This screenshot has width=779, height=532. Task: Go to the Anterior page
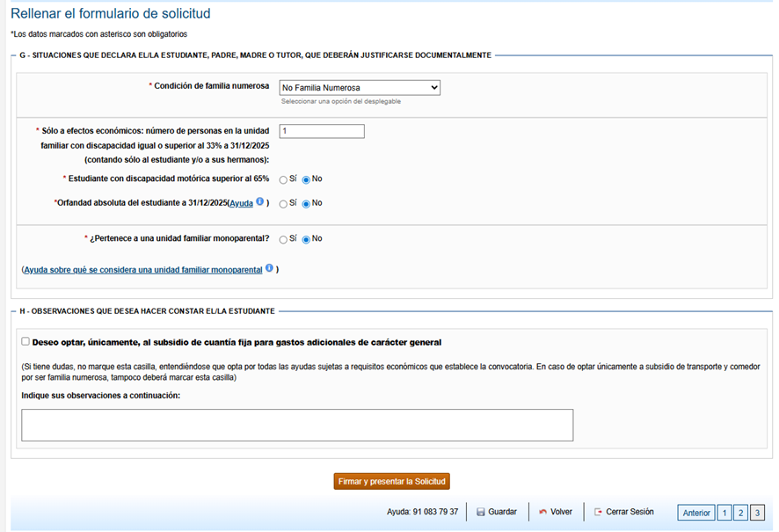coord(696,513)
